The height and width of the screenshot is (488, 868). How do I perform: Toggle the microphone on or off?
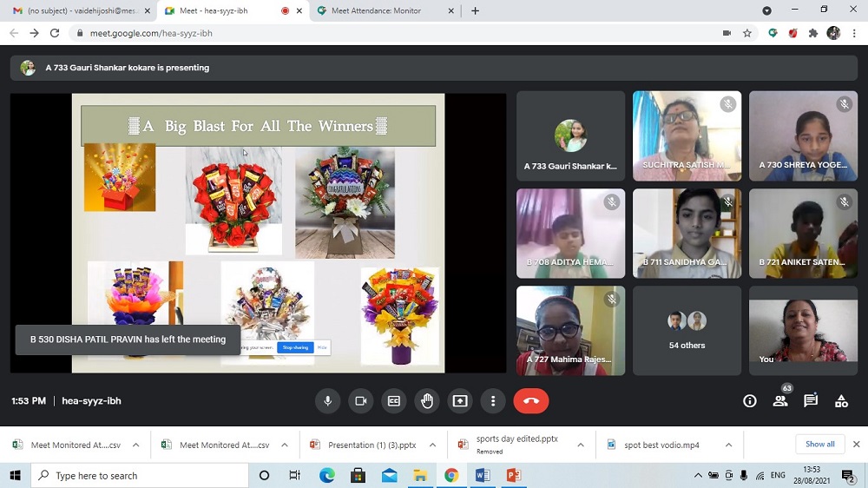pos(328,401)
